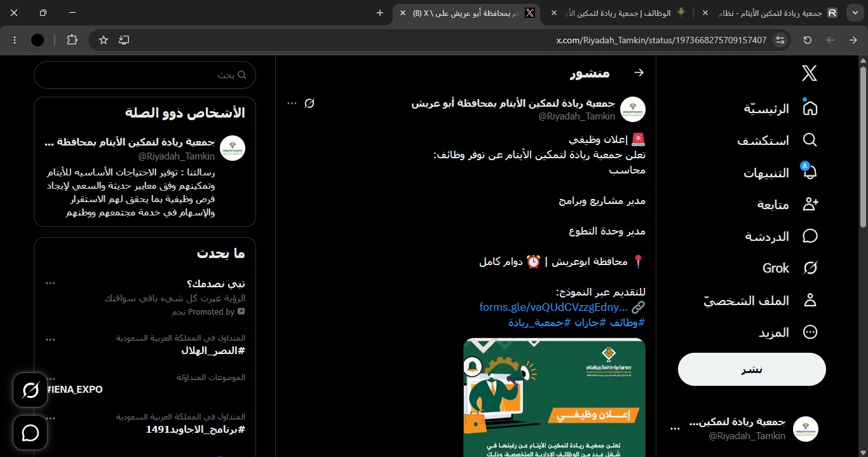Open options for تبي نصدمك؟ promoted trend
868x457 pixels.
pyautogui.click(x=51, y=283)
